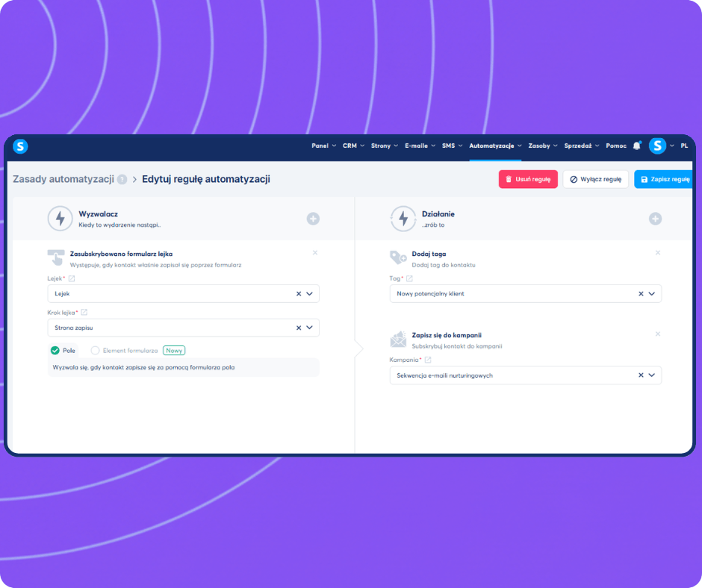Click the Edytuj regułę automatyzacji heading
Image resolution: width=702 pixels, height=588 pixels.
pyautogui.click(x=206, y=179)
